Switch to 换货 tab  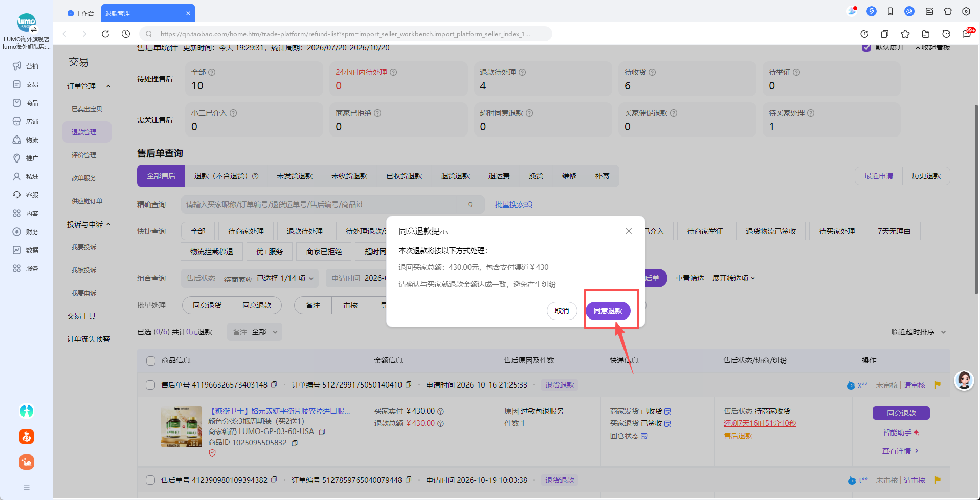coord(536,176)
